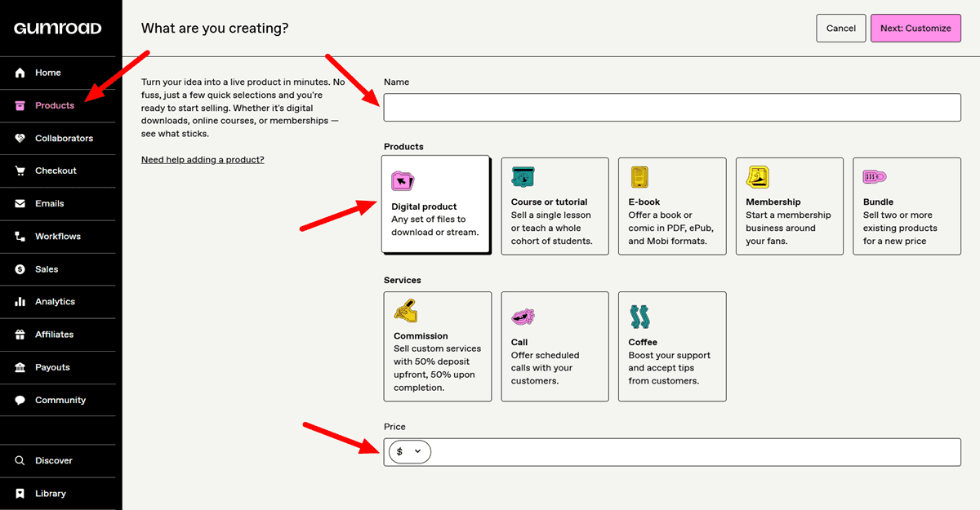980x510 pixels.
Task: Choose the Course or tutorial card
Action: point(555,206)
